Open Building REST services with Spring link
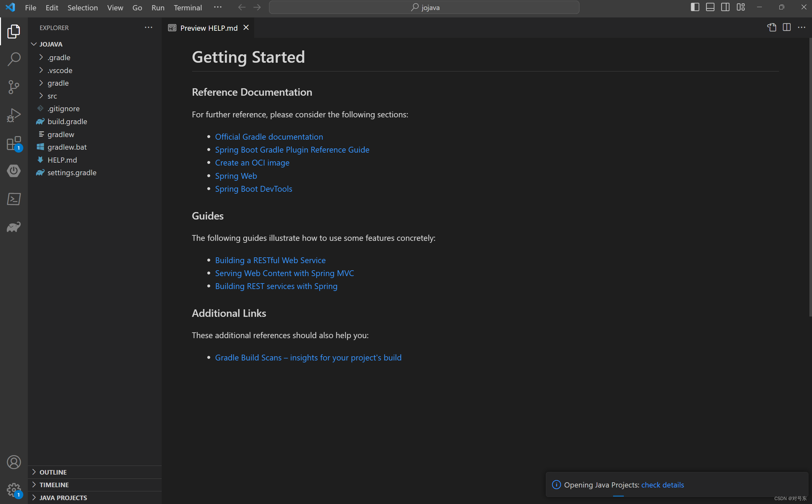 click(x=276, y=286)
